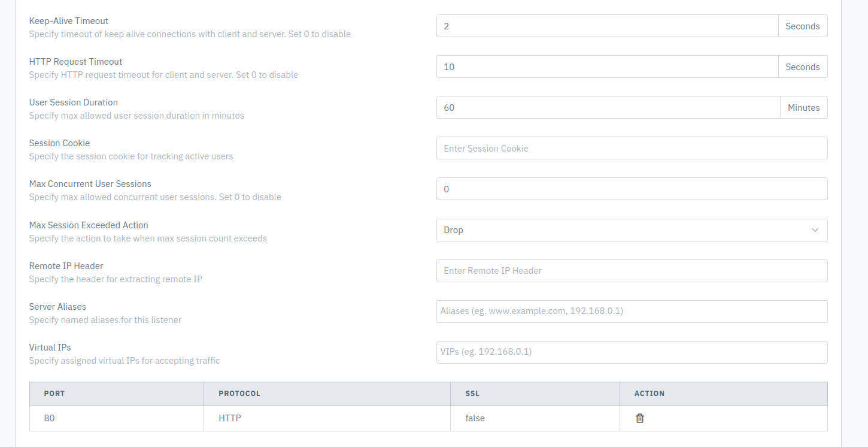Click the false SSL value cell
Image resolution: width=868 pixels, height=447 pixels.
[x=535, y=418]
